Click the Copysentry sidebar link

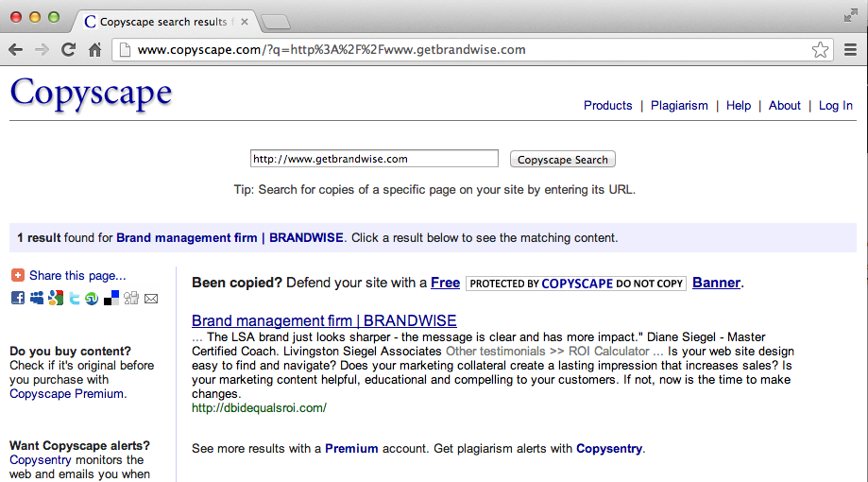point(41,460)
